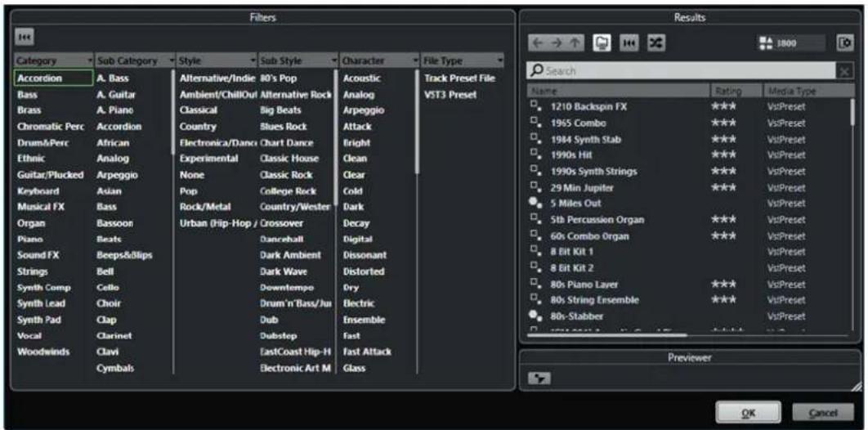Sort results by the Name column header
Viewport: 868px width, 430px height.
[x=619, y=91]
